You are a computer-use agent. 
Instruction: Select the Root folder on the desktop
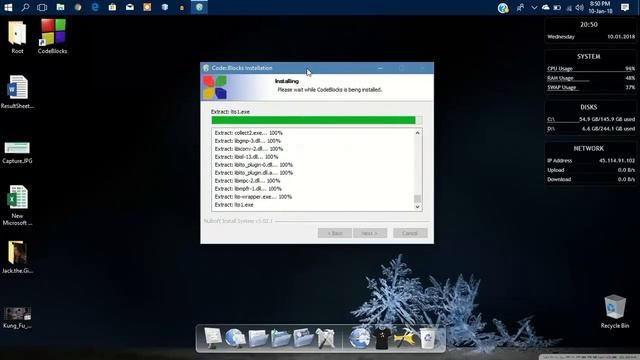(x=17, y=37)
